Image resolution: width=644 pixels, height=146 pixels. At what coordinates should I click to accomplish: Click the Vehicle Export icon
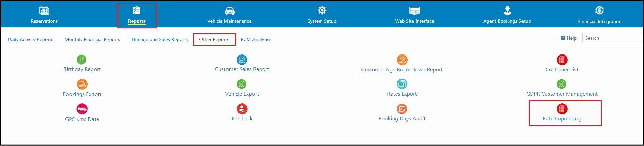click(241, 84)
